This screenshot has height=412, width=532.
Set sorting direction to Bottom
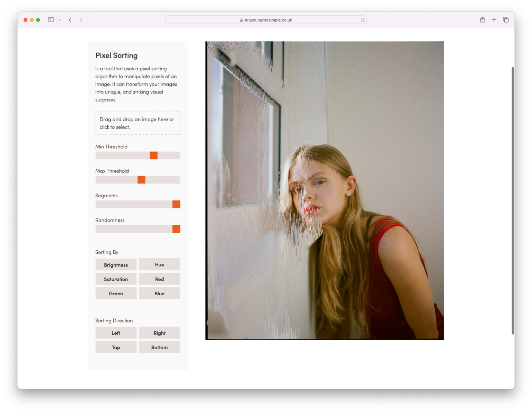[x=160, y=347]
